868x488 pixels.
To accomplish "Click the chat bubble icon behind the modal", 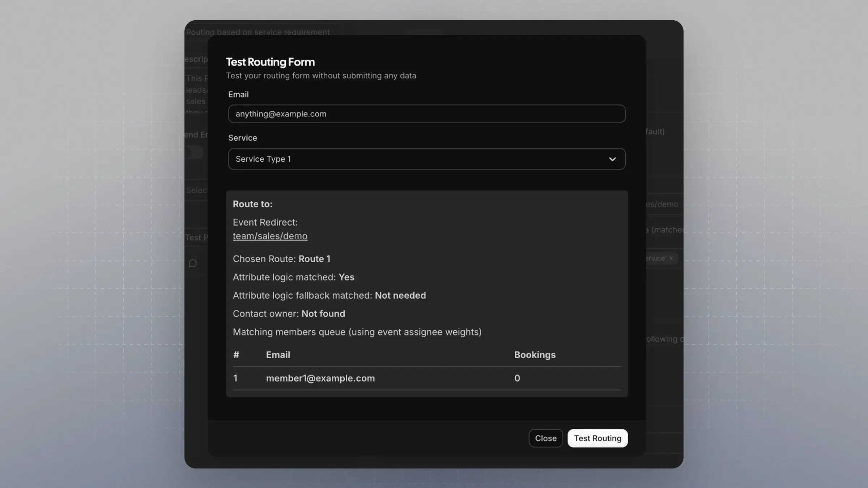I will pyautogui.click(x=193, y=263).
